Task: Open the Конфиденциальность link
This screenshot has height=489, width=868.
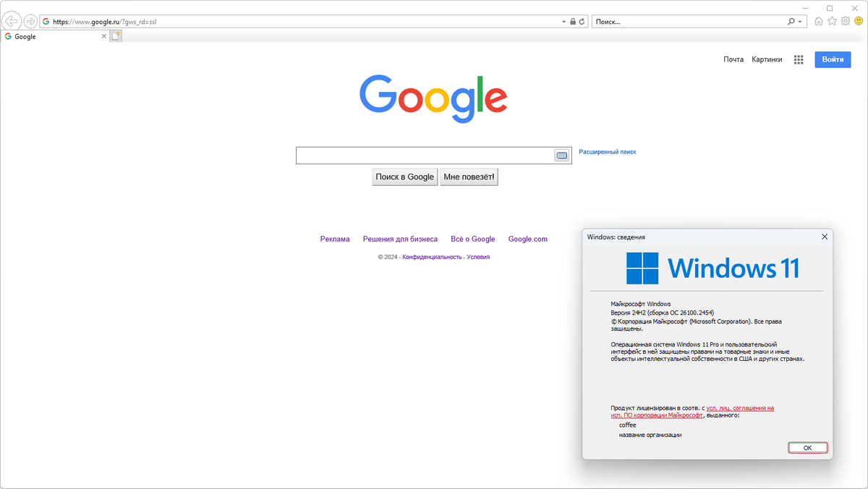Action: (432, 257)
